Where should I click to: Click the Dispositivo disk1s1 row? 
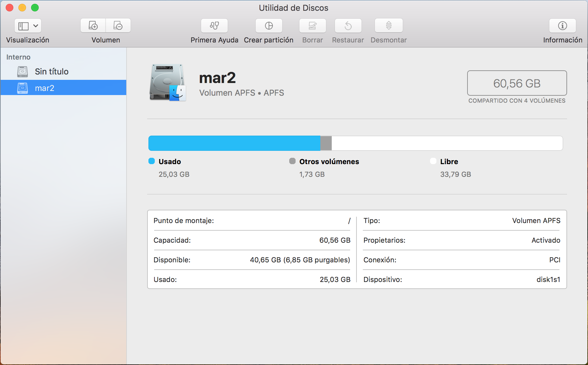coord(461,279)
